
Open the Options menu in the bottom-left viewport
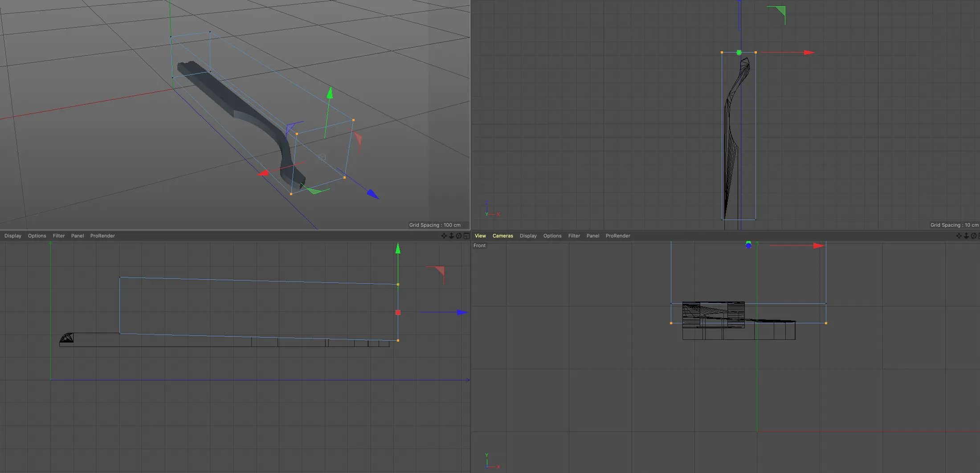(x=37, y=236)
